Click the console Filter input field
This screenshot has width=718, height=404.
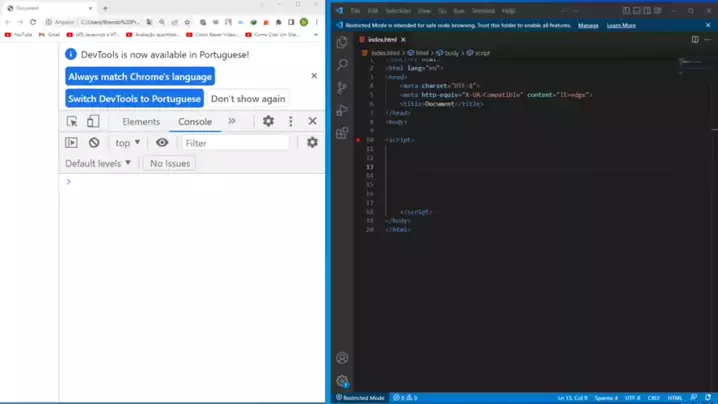pos(235,143)
